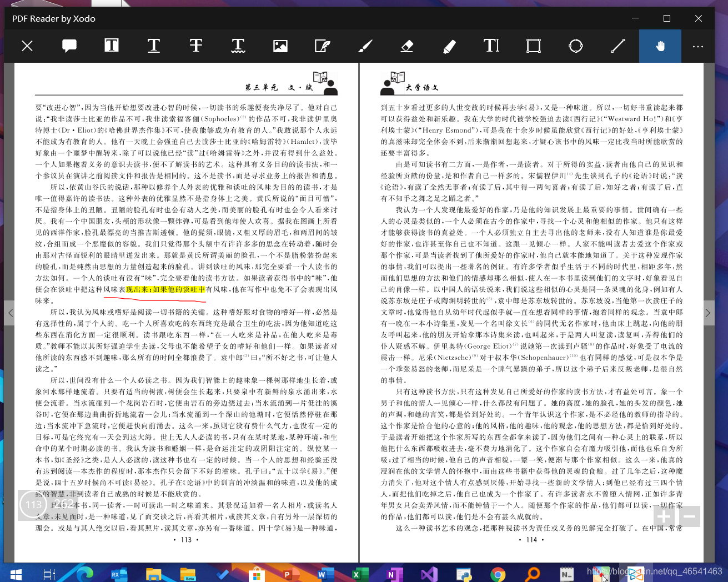Open the Windows Start menu
Screen dimensions: 728x582
(15, 574)
